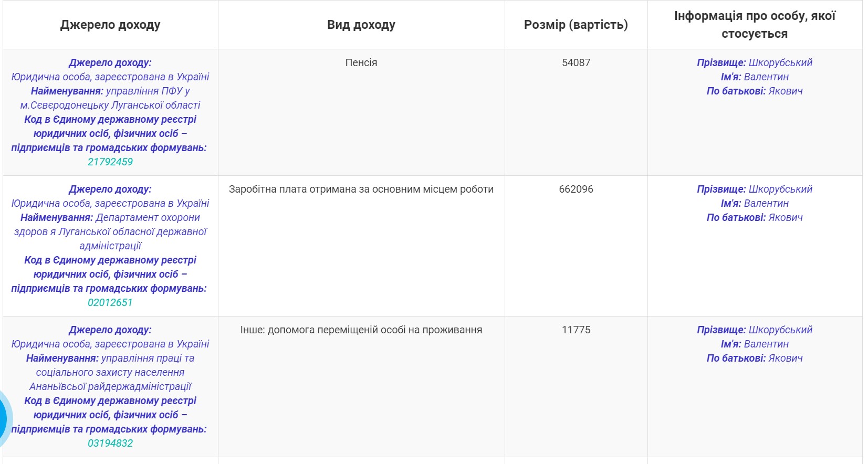The height and width of the screenshot is (464, 868).
Task: Click 'Заробітна плата отримана за основним місцем роботи'
Action: point(361,189)
